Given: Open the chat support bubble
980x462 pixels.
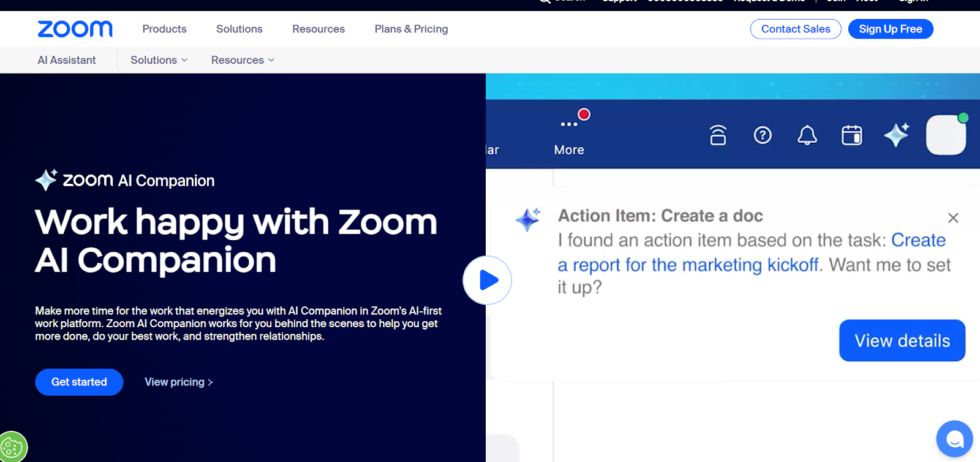Looking at the screenshot, I should click(954, 439).
